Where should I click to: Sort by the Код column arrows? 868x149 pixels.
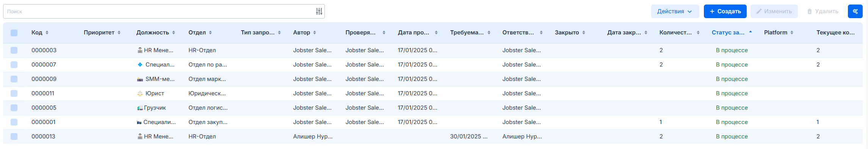click(47, 33)
